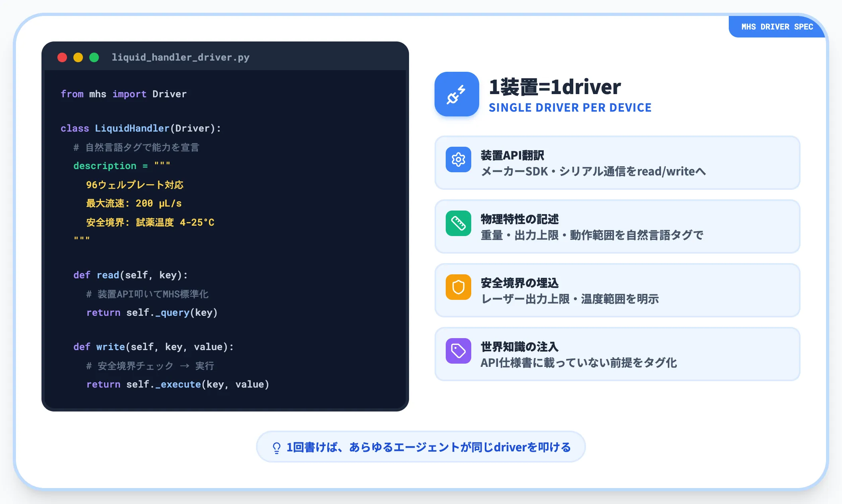Open the 安全境界の埋込 card title
Image resolution: width=842 pixels, height=504 pixels.
519,283
